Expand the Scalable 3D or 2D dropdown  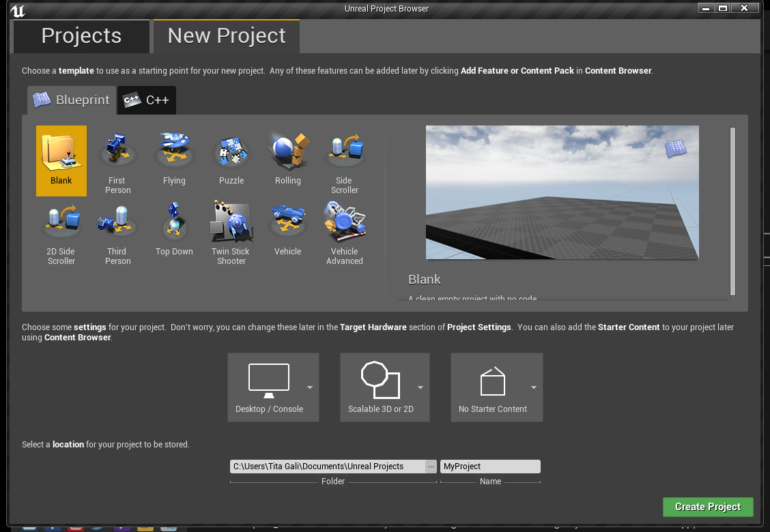[385, 387]
